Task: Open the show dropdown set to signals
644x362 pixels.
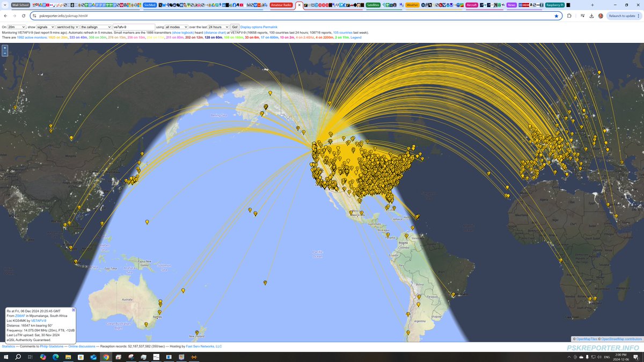Action: pos(45,27)
